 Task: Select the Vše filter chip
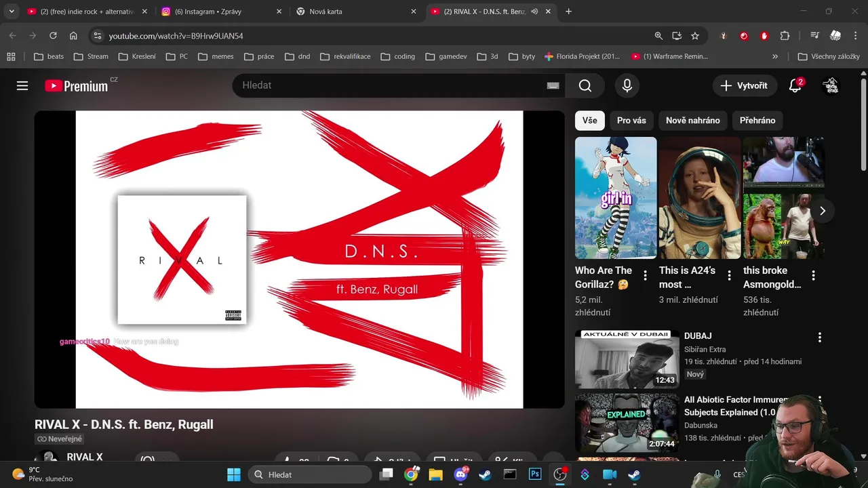click(x=590, y=120)
